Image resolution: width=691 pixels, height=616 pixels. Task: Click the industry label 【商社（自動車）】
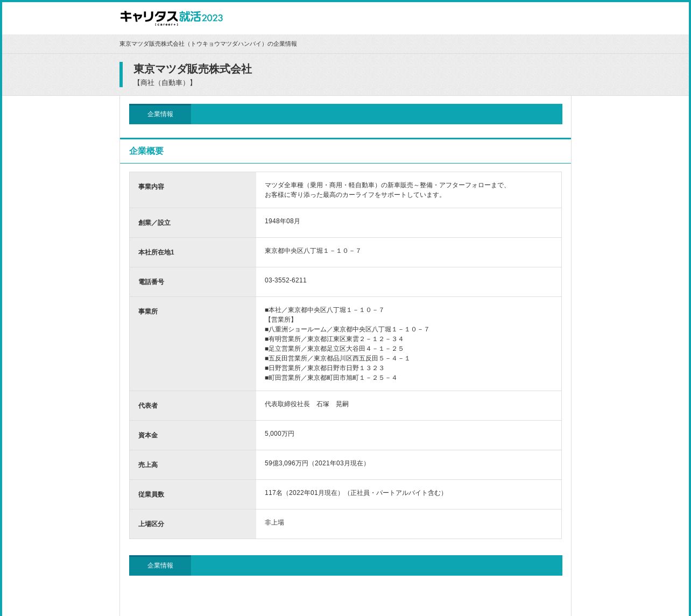tap(165, 83)
